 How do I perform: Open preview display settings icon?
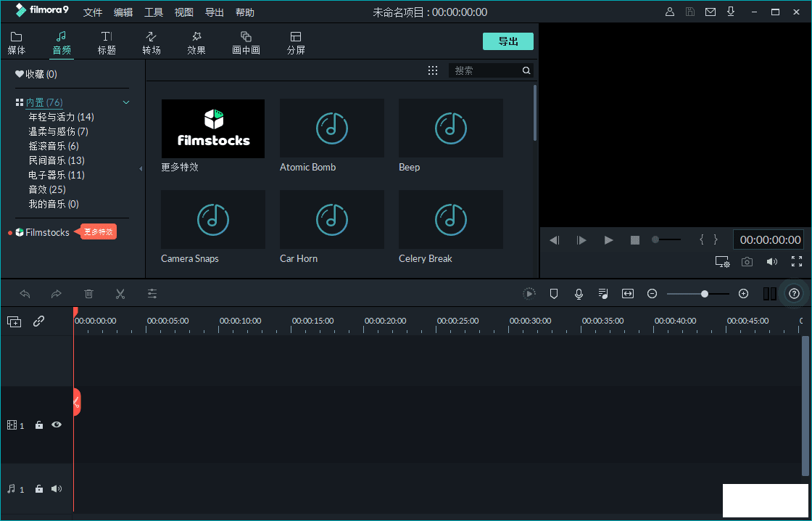[722, 262]
